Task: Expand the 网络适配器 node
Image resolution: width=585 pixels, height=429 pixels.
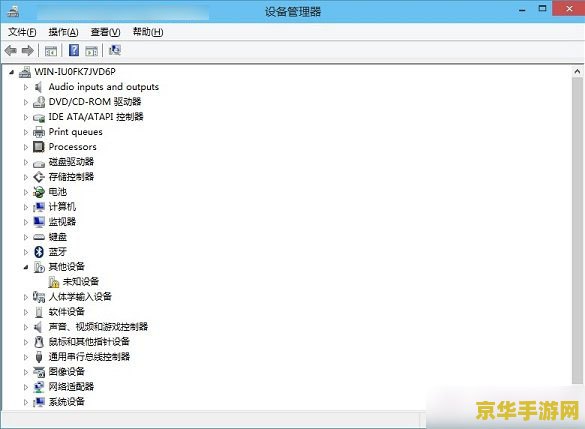Action: (x=26, y=387)
